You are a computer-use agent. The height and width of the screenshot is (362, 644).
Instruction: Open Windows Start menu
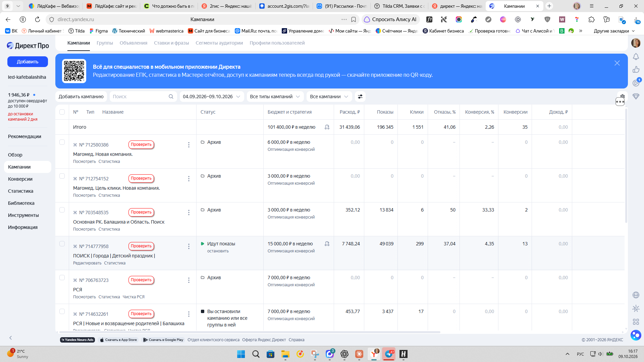[x=241, y=354]
